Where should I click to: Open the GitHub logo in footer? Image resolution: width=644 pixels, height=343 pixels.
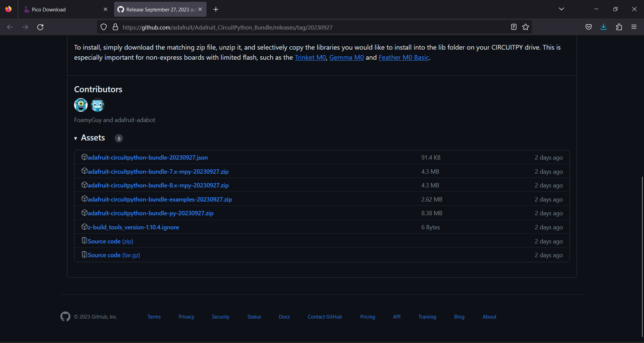click(x=65, y=317)
